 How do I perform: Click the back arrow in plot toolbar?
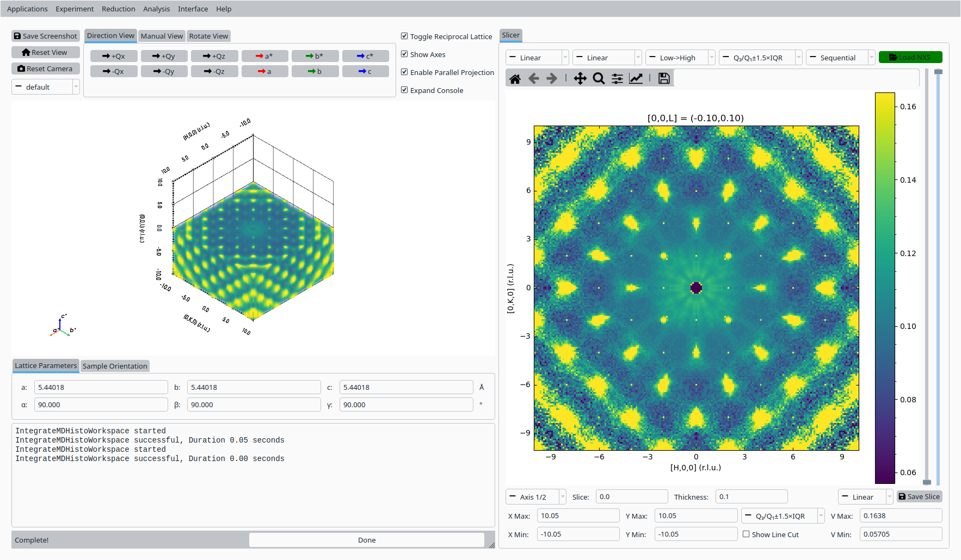click(534, 79)
